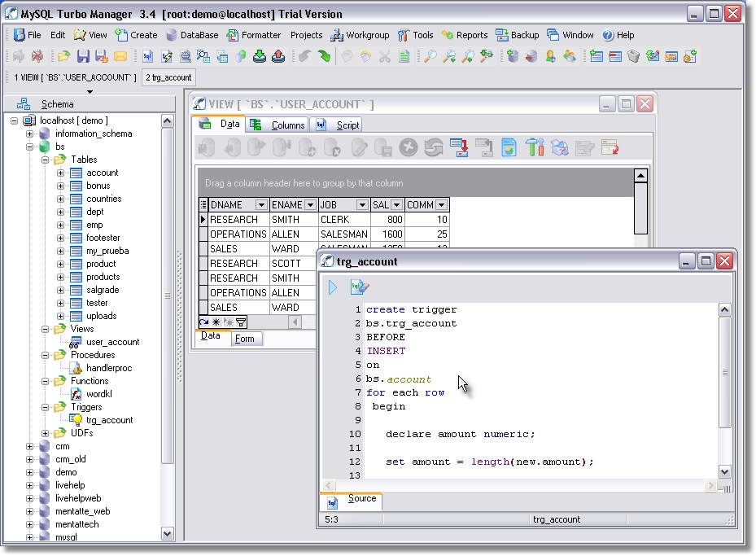756x556 pixels.
Task: Activate the 2 trg_account window button
Action: click(x=168, y=77)
